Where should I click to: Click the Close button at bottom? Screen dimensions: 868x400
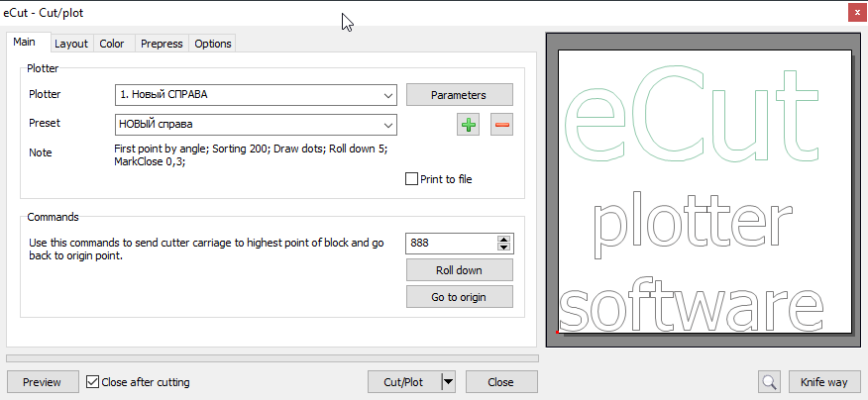501,382
